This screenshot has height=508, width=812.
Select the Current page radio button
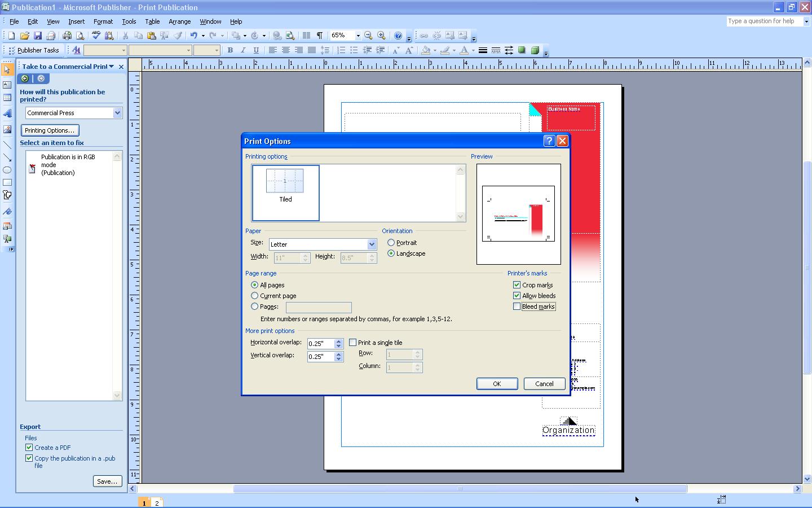tap(255, 295)
